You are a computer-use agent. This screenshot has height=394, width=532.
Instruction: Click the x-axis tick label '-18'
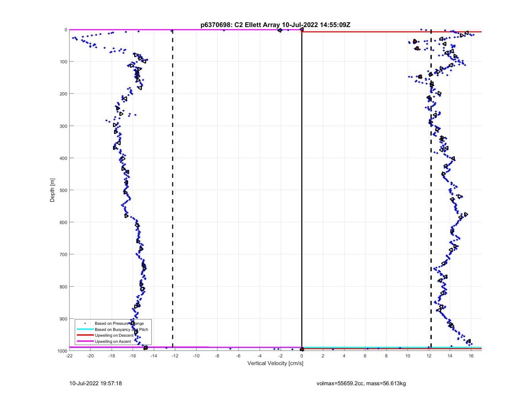pos(111,355)
